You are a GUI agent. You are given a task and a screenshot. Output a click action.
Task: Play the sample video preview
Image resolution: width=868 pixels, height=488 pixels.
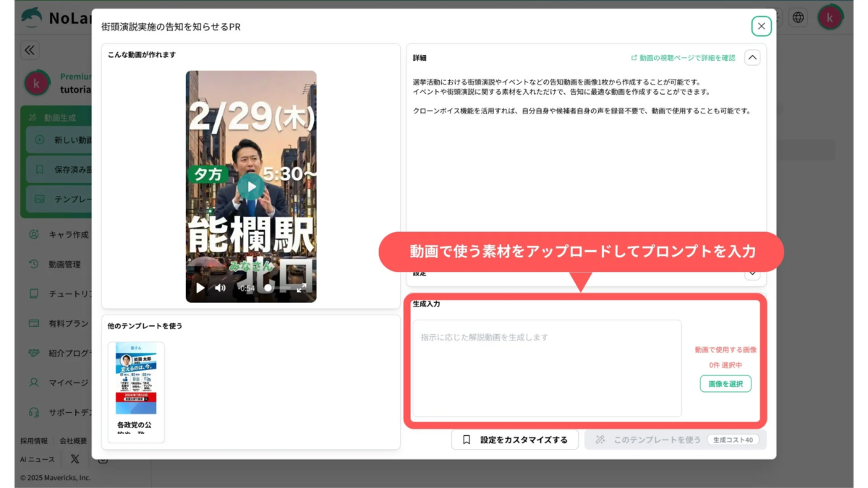[250, 186]
